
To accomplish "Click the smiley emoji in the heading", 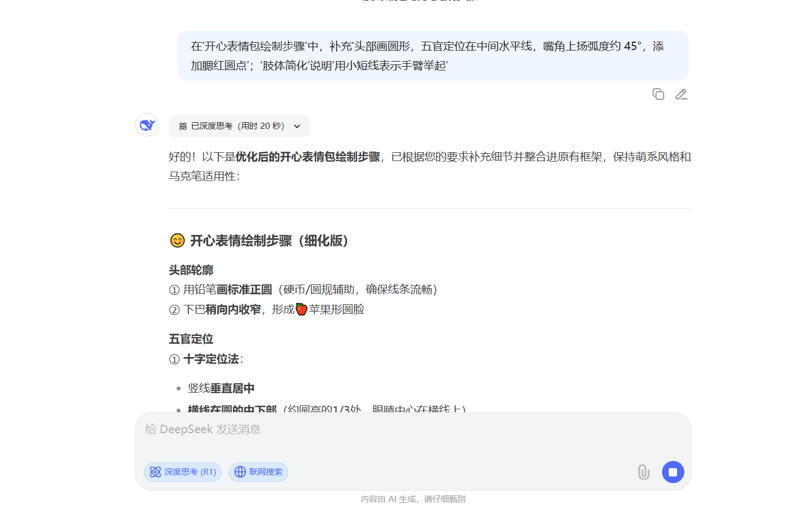I will coord(177,240).
